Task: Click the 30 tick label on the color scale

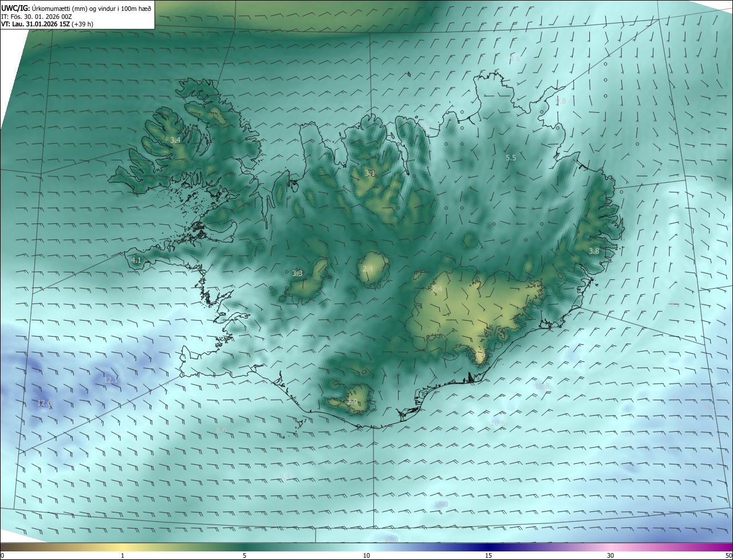Action: [610, 555]
